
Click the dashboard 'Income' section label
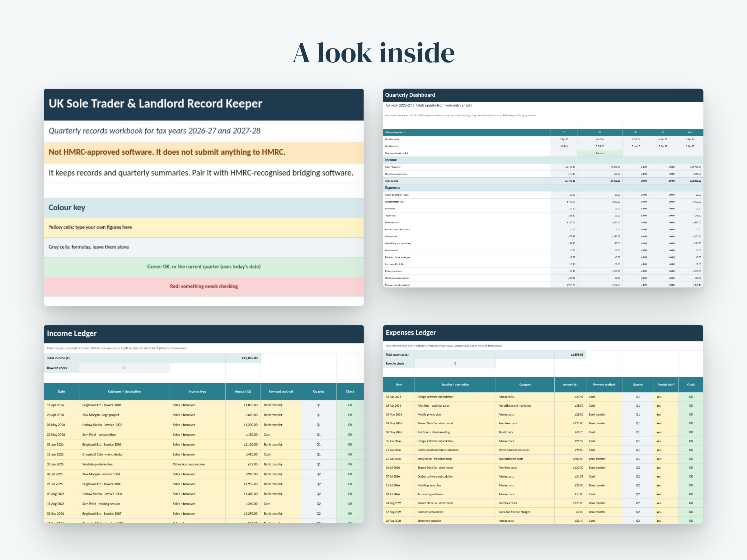point(391,160)
